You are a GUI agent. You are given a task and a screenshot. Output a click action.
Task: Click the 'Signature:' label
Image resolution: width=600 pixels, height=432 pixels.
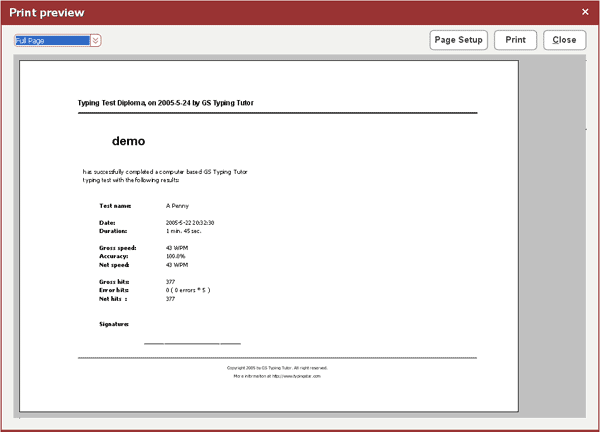pos(114,324)
